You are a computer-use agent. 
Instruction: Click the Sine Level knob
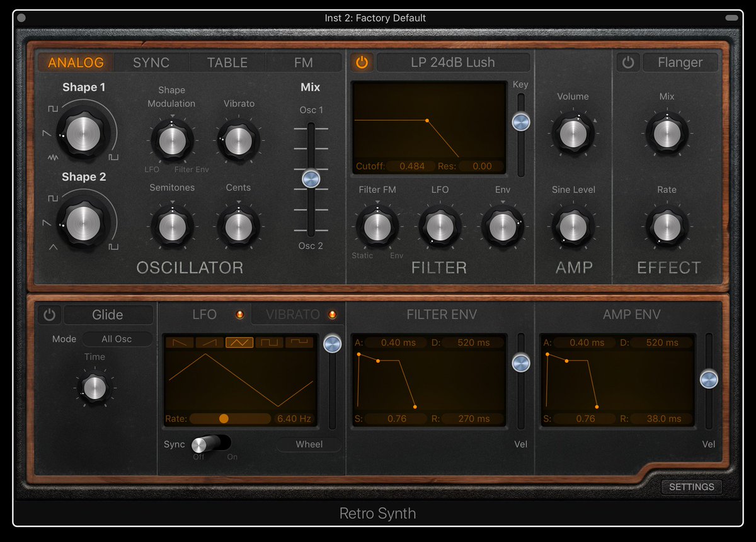573,226
